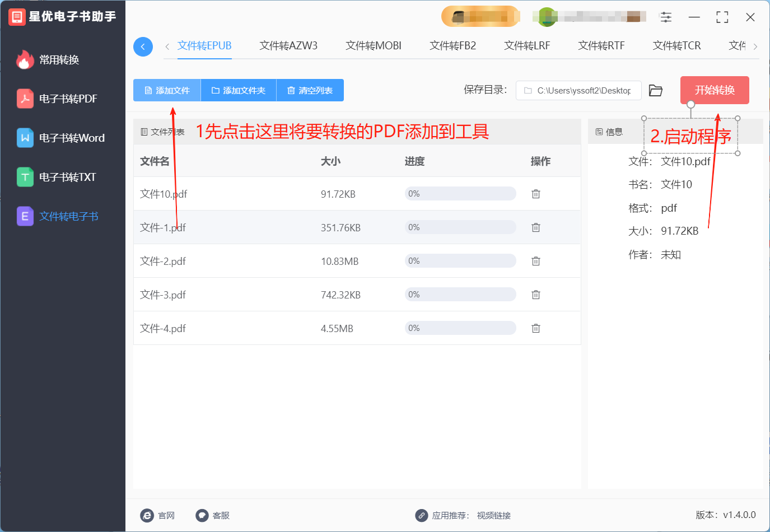Open the 客服 link text
Image resolution: width=770 pixels, height=532 pixels.
(x=221, y=515)
